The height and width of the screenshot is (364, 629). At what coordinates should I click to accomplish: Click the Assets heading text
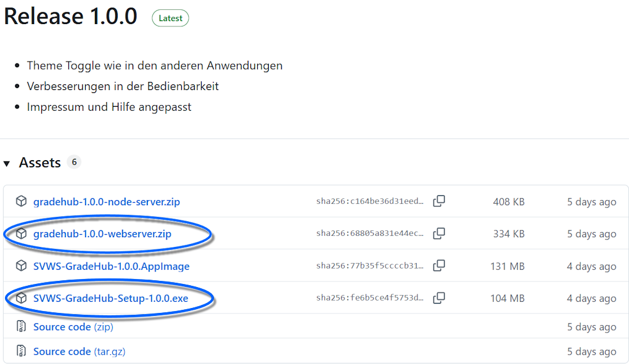[x=39, y=163]
